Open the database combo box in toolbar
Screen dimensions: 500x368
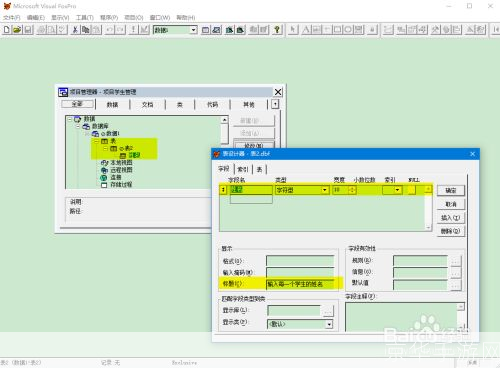pos(194,30)
